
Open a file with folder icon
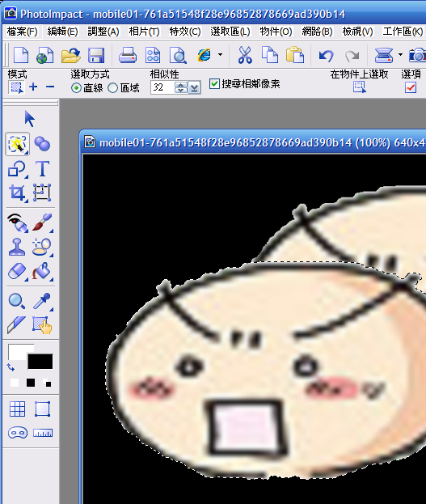[70, 55]
